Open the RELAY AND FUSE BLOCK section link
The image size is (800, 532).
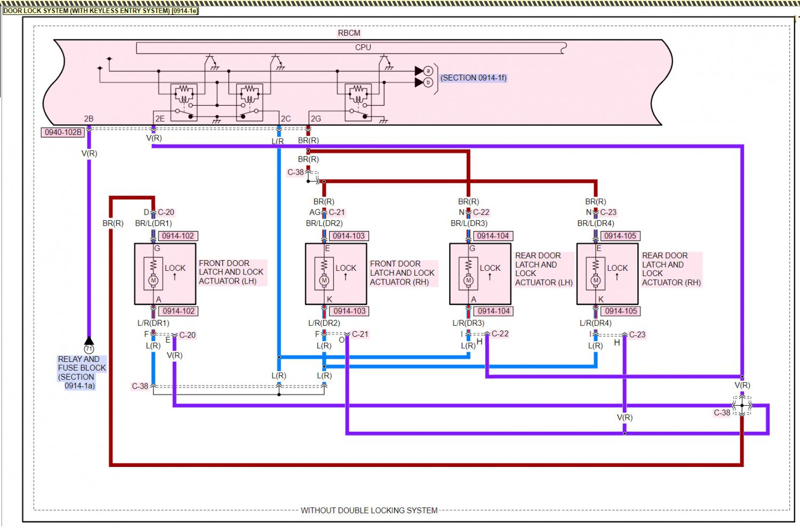[82, 372]
